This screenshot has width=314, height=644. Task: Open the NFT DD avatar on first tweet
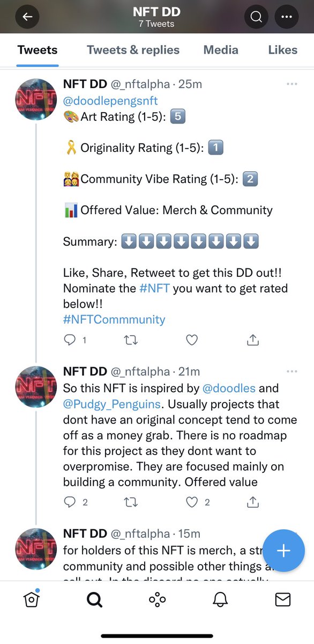tap(36, 99)
